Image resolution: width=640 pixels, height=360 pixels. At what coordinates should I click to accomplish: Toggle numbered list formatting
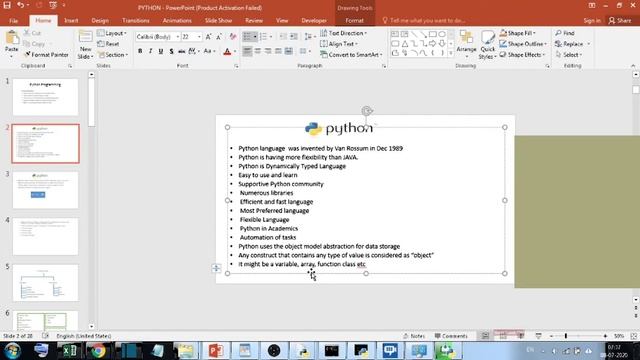tap(263, 37)
